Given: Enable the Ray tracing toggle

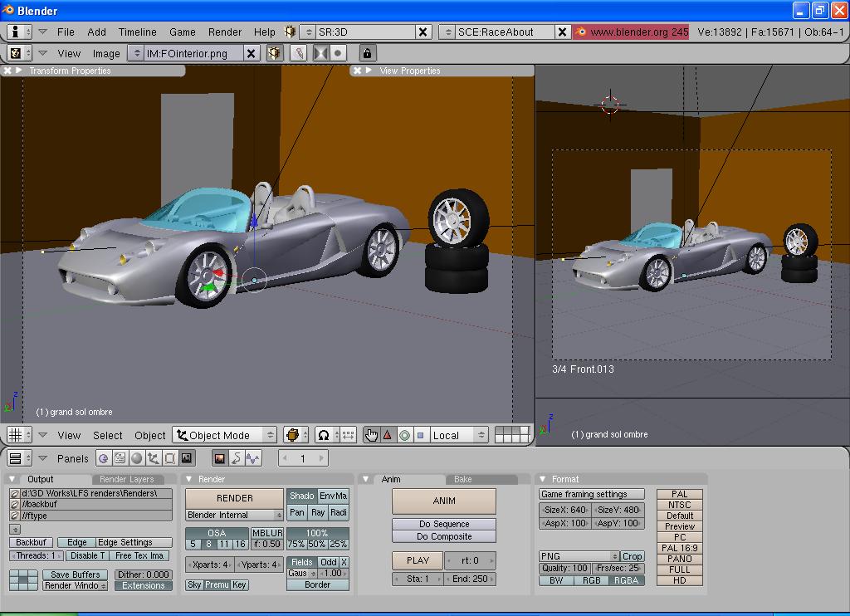Looking at the screenshot, I should pyautogui.click(x=318, y=513).
